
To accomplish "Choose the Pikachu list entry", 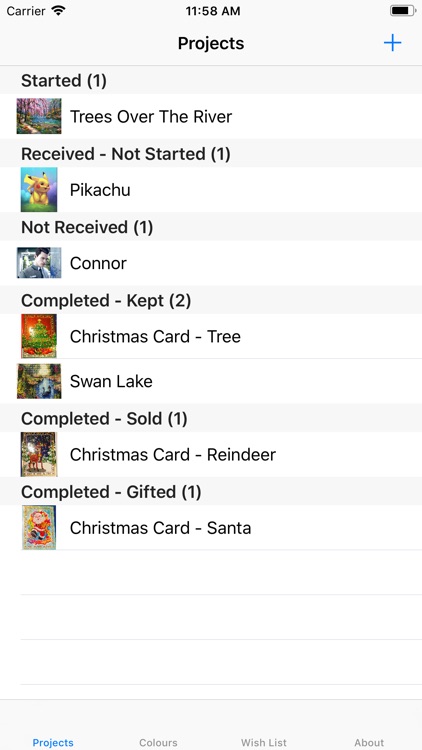I will click(211, 189).
